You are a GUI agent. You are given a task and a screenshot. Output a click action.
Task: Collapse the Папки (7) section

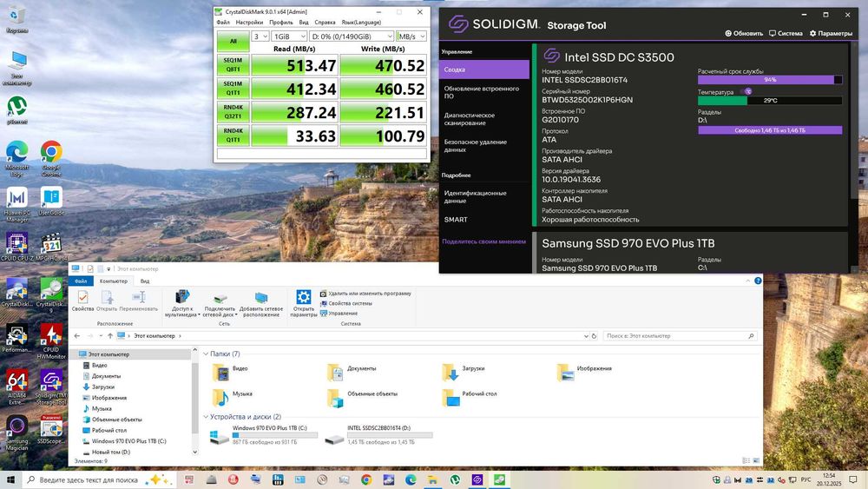206,354
